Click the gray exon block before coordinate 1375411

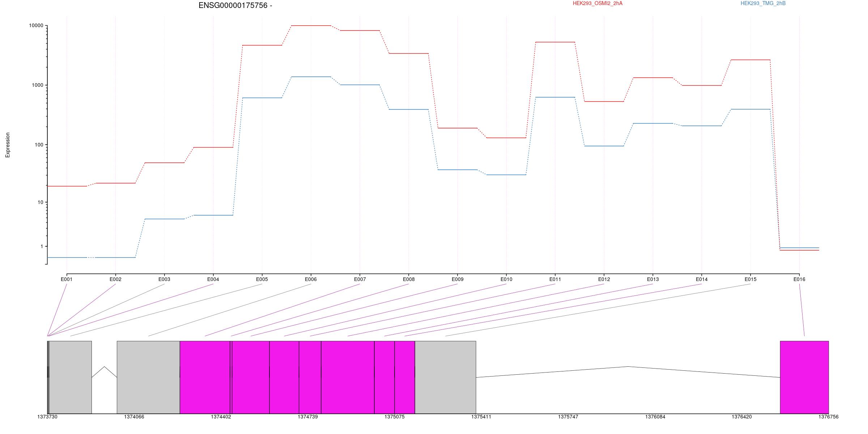[x=445, y=377]
